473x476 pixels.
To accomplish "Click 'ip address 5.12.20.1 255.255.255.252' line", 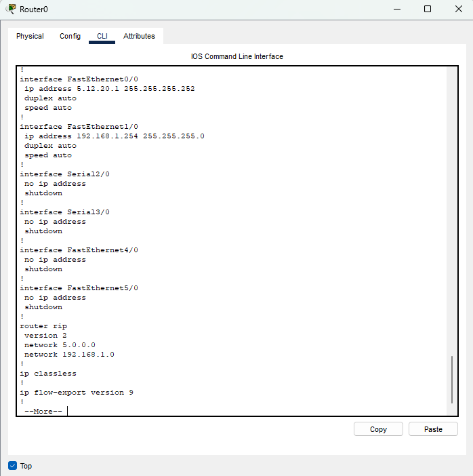I will click(110, 89).
